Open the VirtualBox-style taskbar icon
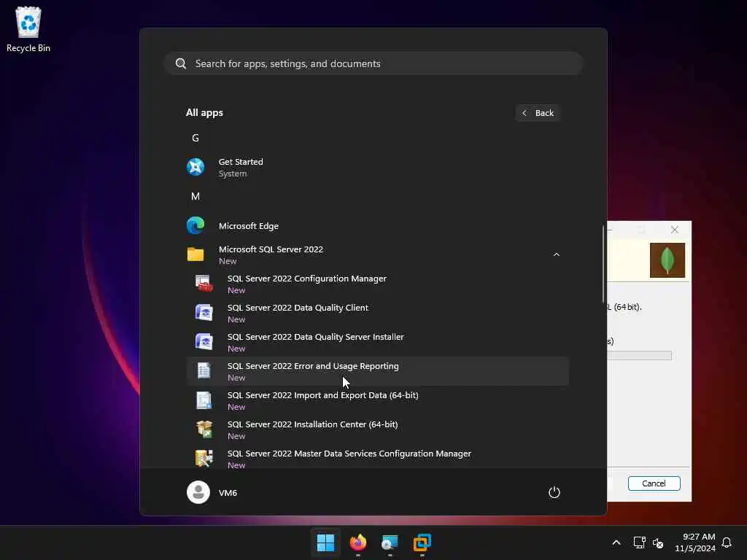 coord(422,542)
